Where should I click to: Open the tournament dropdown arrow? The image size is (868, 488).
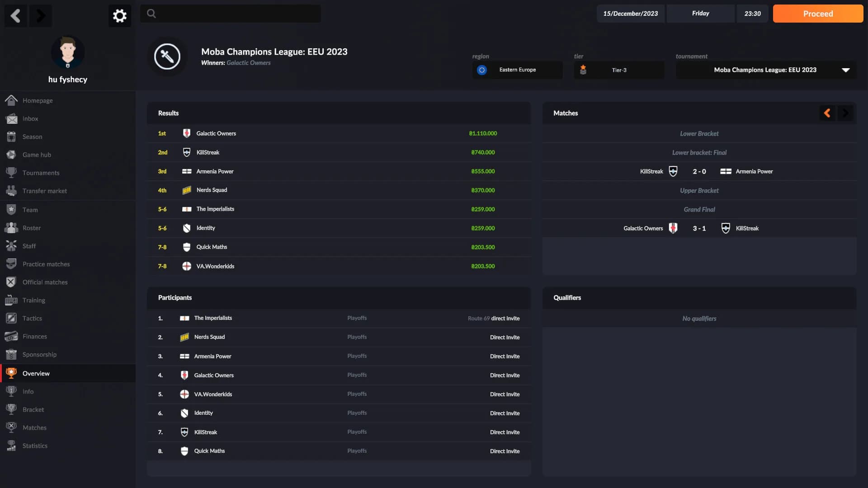(846, 70)
